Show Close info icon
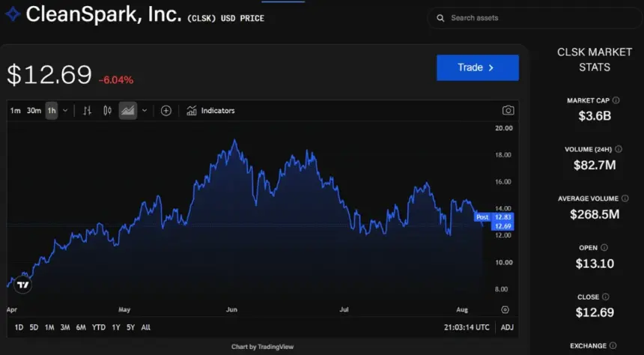The width and height of the screenshot is (644, 355). [x=605, y=297]
